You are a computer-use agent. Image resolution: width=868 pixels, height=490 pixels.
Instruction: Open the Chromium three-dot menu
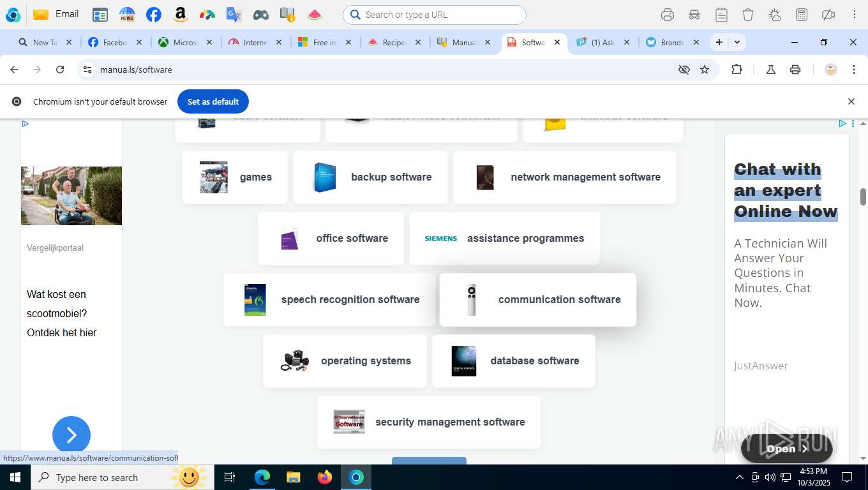(x=854, y=70)
